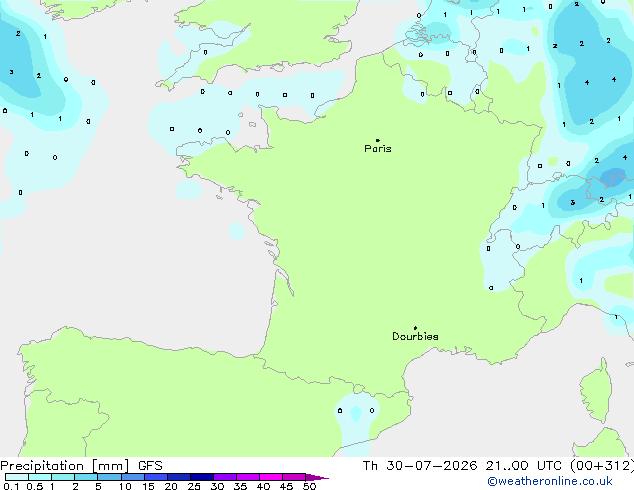This screenshot has width=634, height=490.
Task: Click the 'Precipitation [mm]' title text
Action: point(64,466)
